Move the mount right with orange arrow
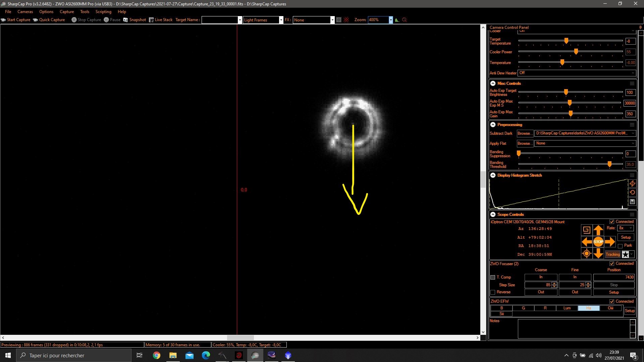This screenshot has height=362, width=644. [x=610, y=241]
